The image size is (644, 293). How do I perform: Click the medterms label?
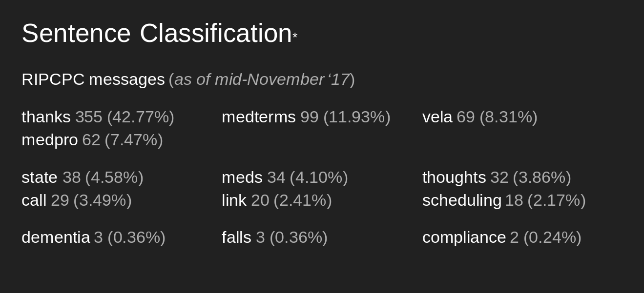tap(259, 117)
